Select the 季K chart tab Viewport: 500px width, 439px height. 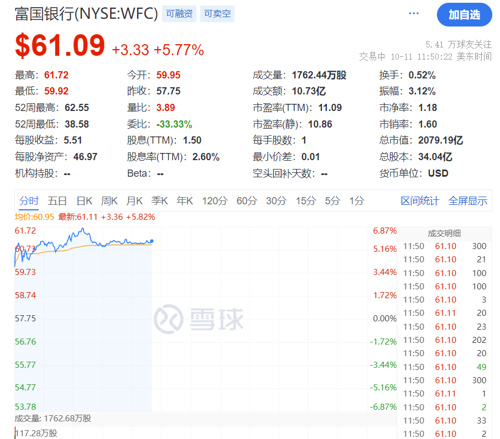159,201
